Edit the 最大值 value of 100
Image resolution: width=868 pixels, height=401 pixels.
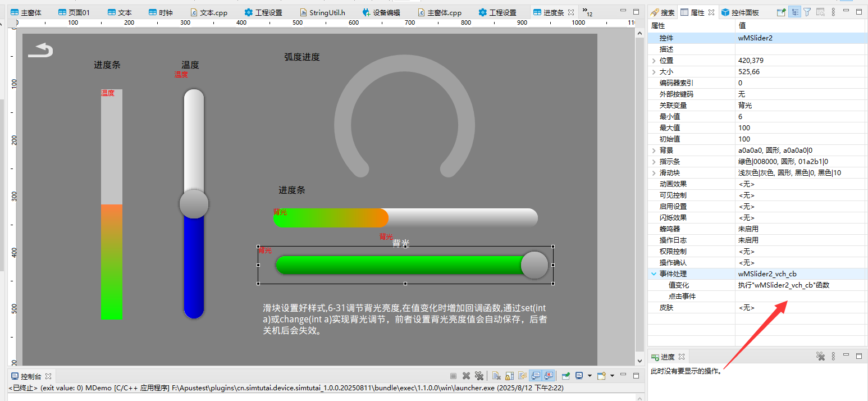pyautogui.click(x=800, y=127)
